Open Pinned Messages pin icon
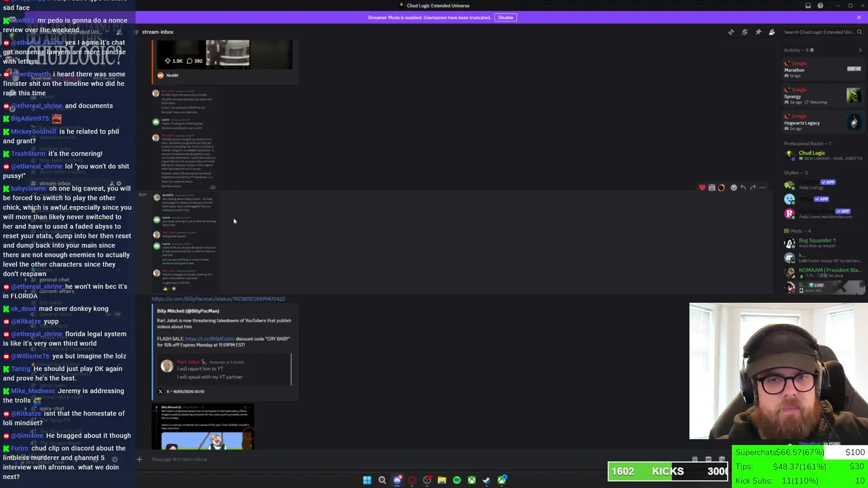868x488 pixels. pyautogui.click(x=758, y=32)
